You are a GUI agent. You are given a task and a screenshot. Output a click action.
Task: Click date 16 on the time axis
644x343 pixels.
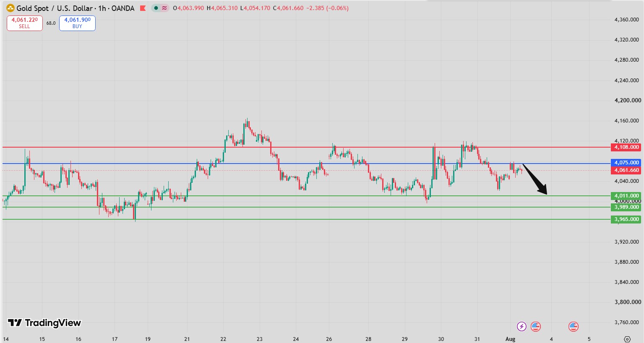[x=78, y=339]
